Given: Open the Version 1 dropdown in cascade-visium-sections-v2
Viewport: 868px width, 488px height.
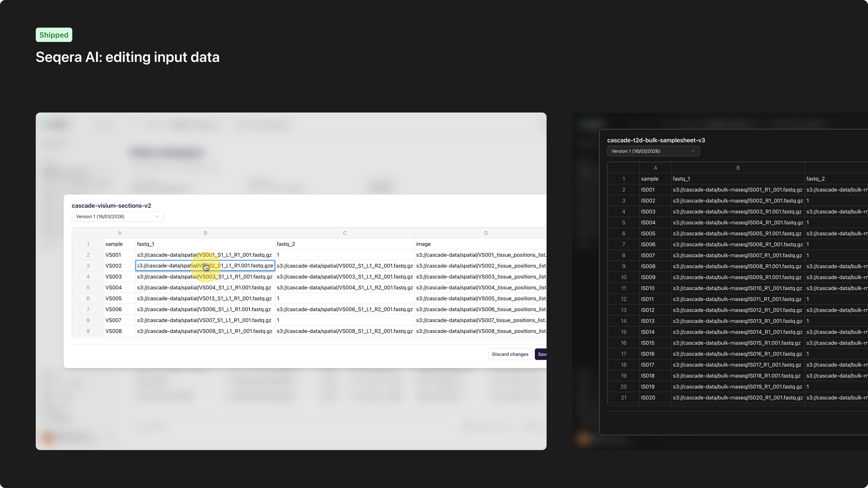Looking at the screenshot, I should [x=118, y=217].
